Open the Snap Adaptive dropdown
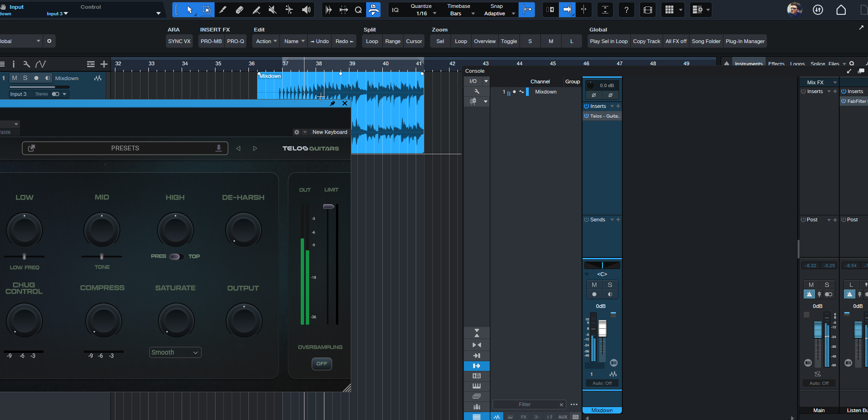868x420 pixels. click(499, 13)
